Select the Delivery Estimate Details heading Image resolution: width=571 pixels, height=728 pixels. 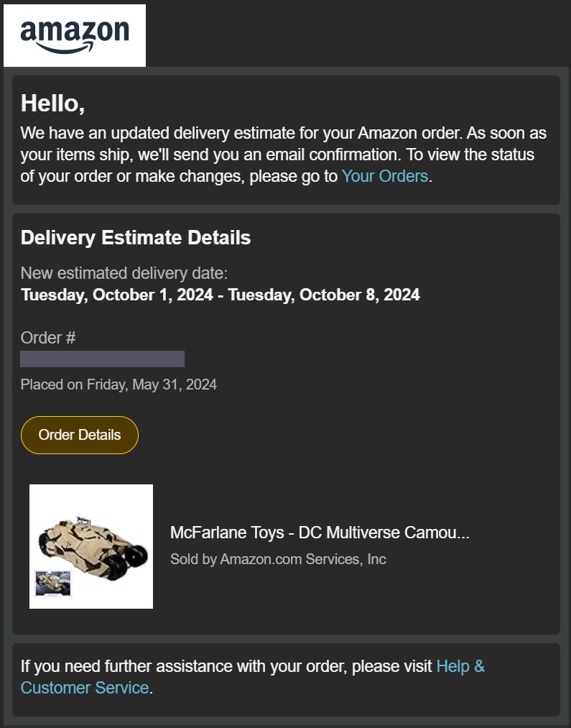coord(136,238)
